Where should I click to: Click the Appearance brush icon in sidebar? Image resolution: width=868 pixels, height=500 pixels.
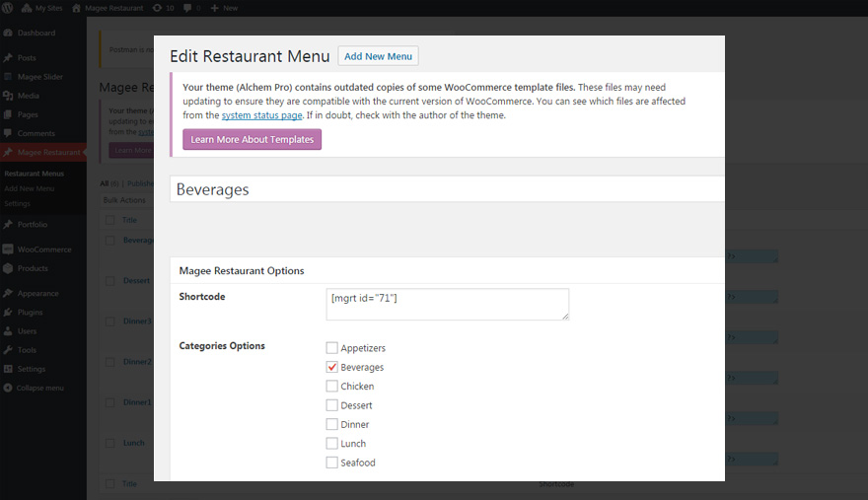(8, 293)
